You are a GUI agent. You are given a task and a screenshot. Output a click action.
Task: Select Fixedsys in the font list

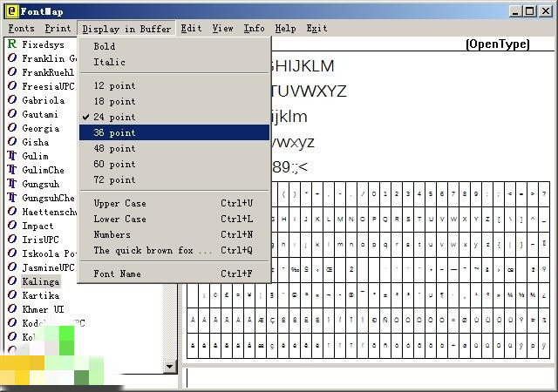(x=43, y=44)
